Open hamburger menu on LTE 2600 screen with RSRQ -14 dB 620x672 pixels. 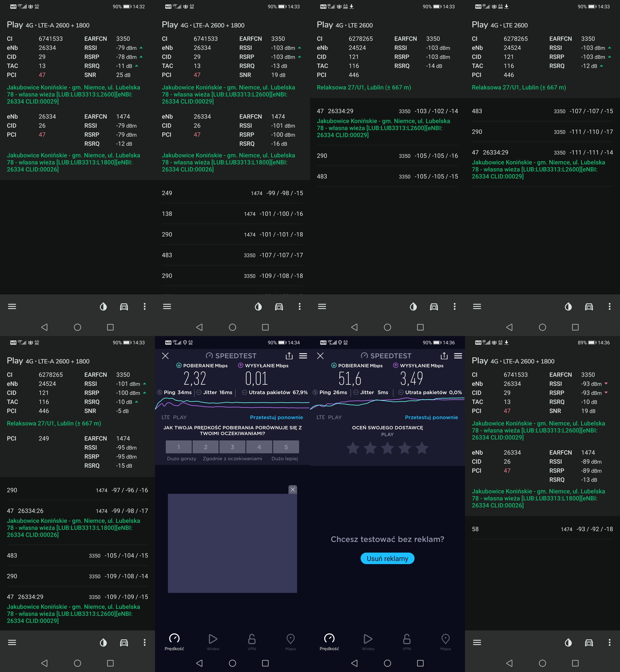click(322, 306)
